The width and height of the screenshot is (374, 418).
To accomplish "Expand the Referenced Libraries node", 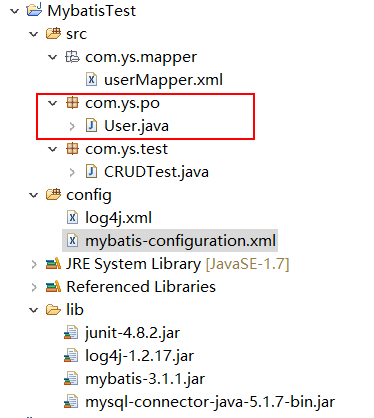I will pos(34,287).
